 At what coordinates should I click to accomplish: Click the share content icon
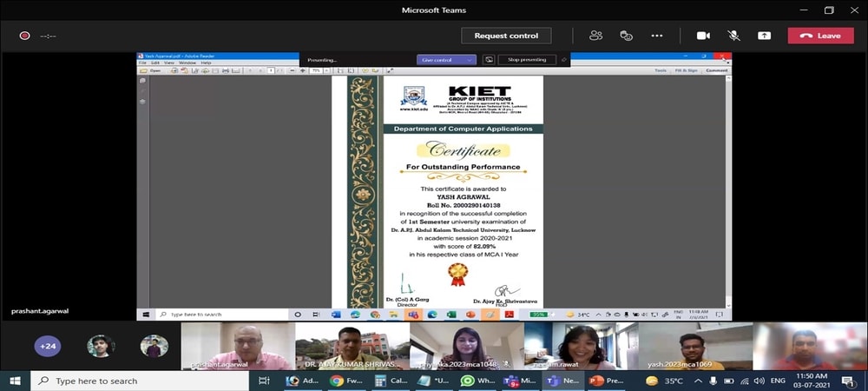click(x=764, y=36)
